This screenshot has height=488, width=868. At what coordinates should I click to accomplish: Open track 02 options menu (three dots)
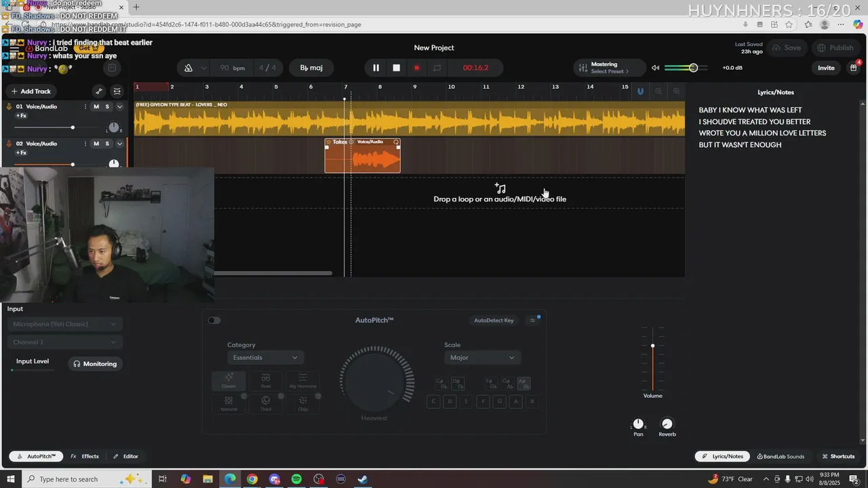click(x=85, y=144)
